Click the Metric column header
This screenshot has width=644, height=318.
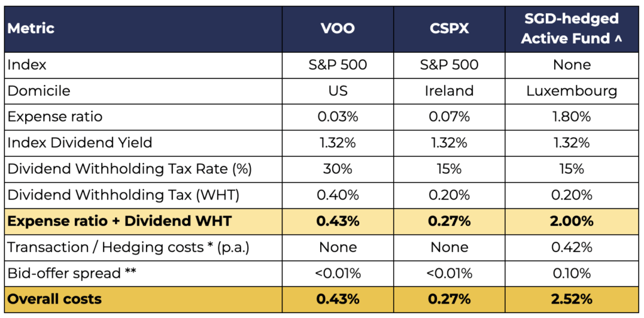click(31, 28)
